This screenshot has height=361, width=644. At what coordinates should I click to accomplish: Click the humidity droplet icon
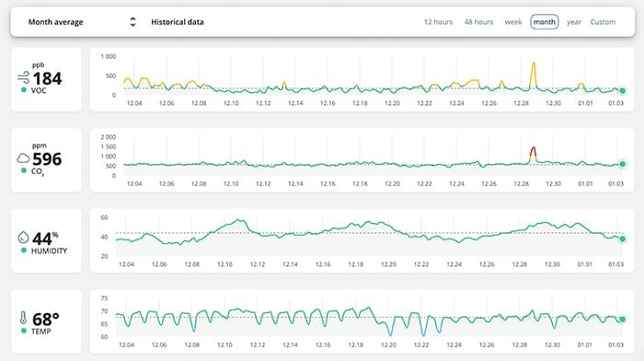click(23, 238)
